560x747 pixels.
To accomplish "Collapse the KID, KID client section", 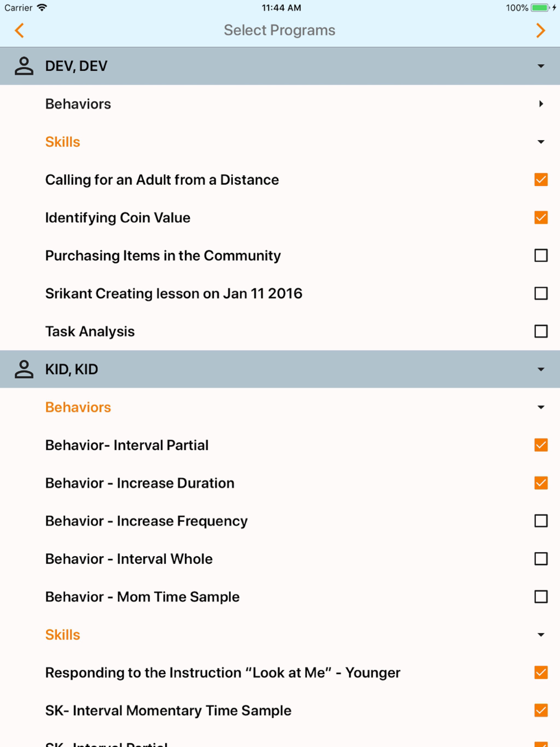I will pyautogui.click(x=540, y=370).
